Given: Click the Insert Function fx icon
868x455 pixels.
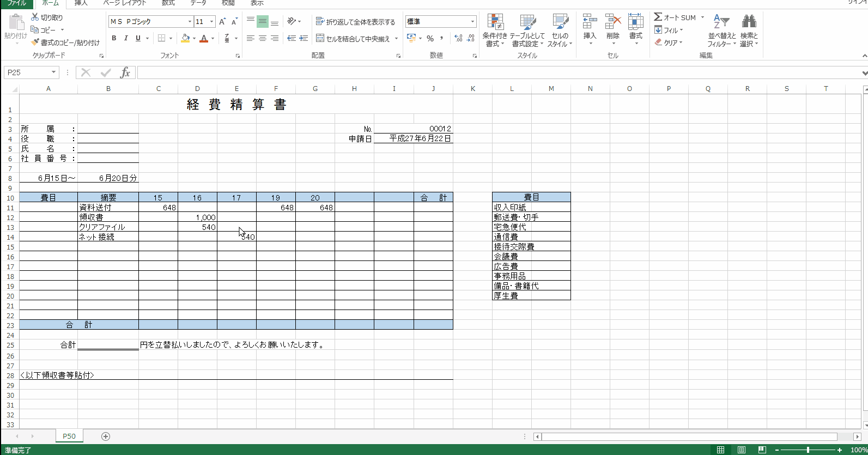Looking at the screenshot, I should 125,72.
